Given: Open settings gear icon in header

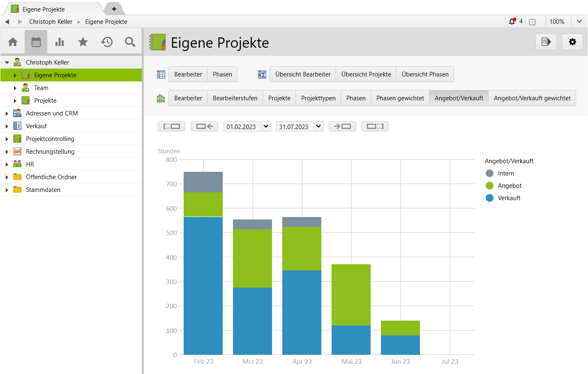Looking at the screenshot, I should [572, 42].
